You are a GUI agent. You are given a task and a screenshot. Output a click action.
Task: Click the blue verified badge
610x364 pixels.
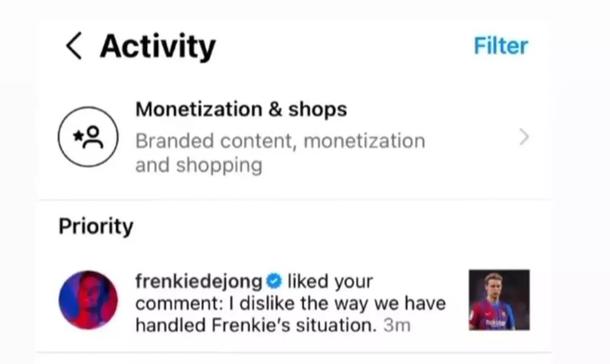click(274, 281)
